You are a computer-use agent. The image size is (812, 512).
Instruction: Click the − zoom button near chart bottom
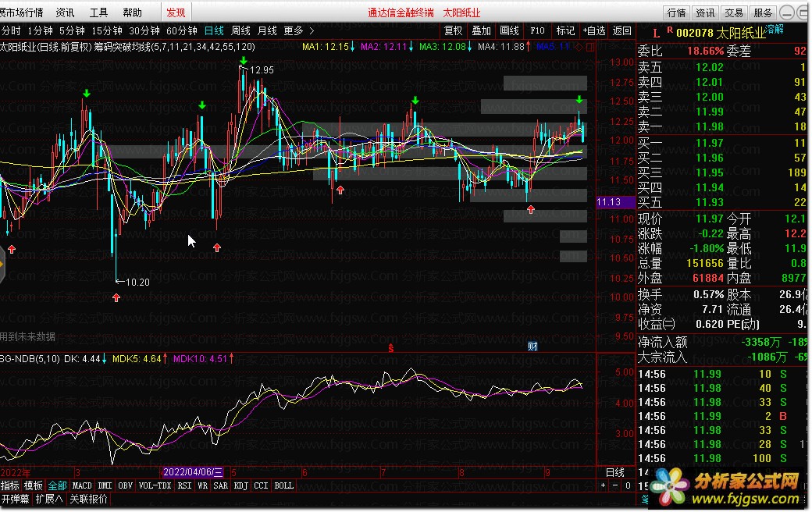(x=615, y=485)
